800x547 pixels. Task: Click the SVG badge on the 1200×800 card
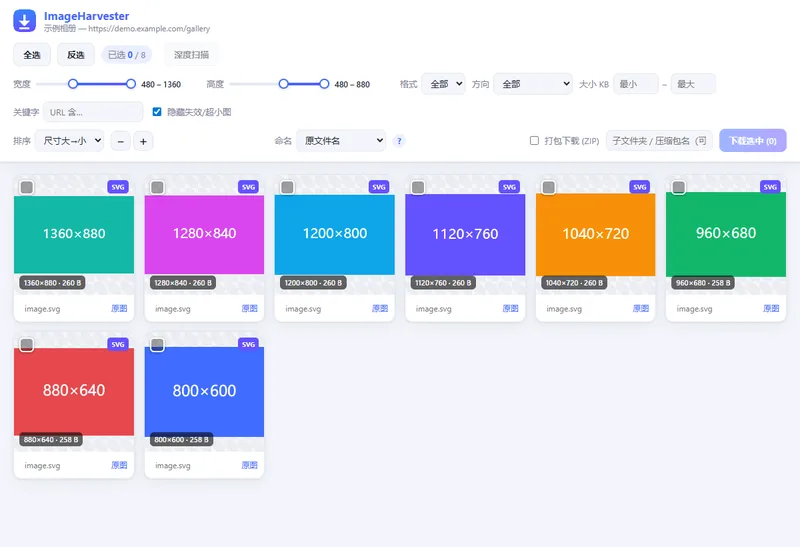click(379, 187)
